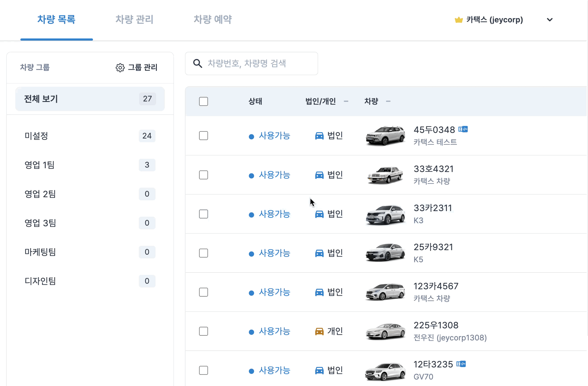This screenshot has width=588, height=386.
Task: Select the checkbox for vehicle 225우1308
Action: [203, 331]
